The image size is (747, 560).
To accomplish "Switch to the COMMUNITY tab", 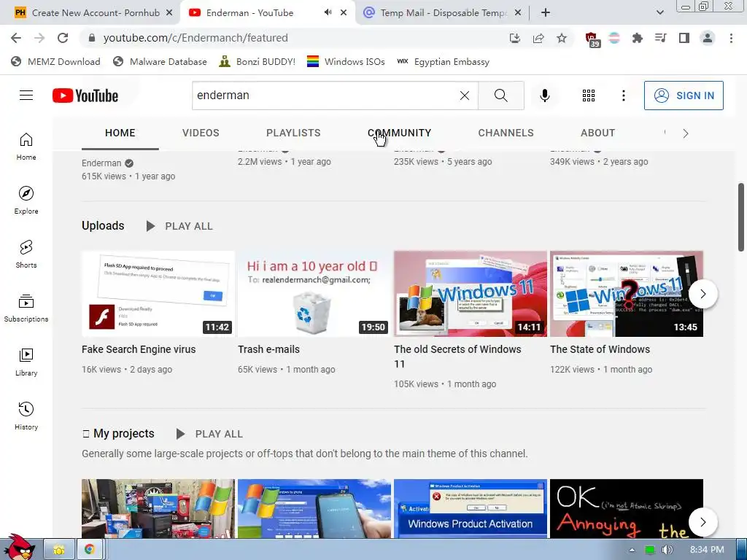I will (x=399, y=133).
